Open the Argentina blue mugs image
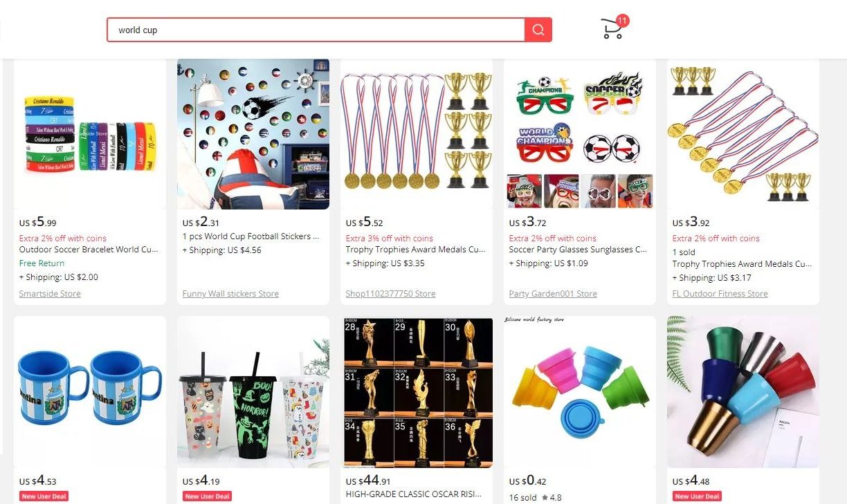The height and width of the screenshot is (504, 847). pyautogui.click(x=90, y=392)
